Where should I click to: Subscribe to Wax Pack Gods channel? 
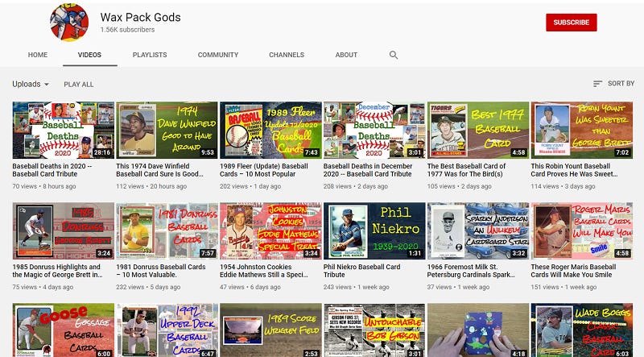[x=572, y=23]
